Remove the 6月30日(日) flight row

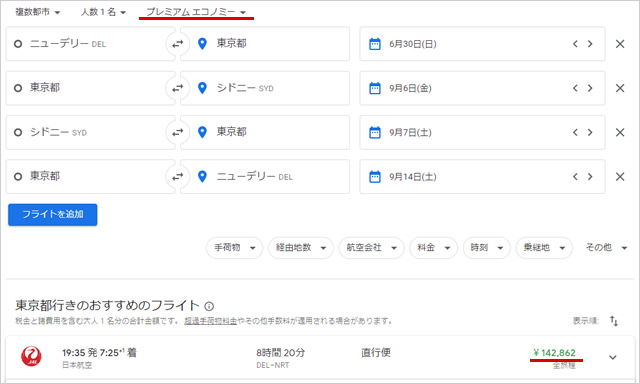[620, 44]
